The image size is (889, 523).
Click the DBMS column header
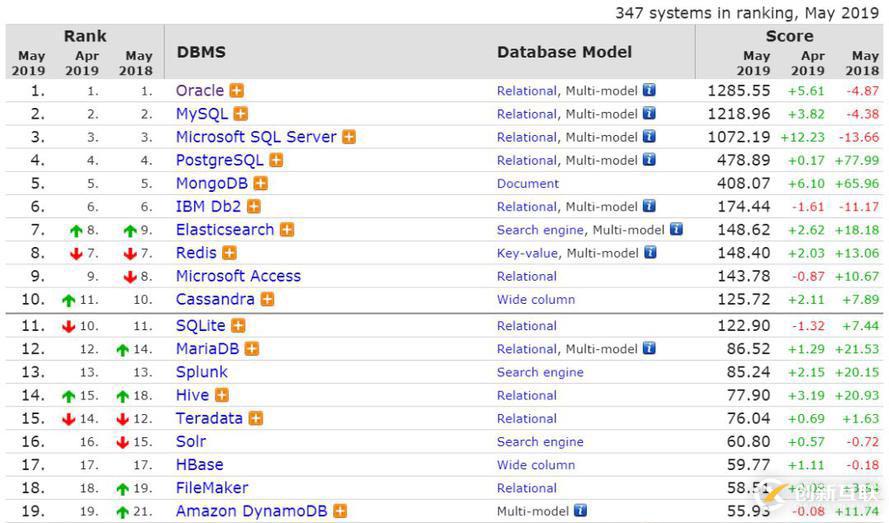(201, 52)
